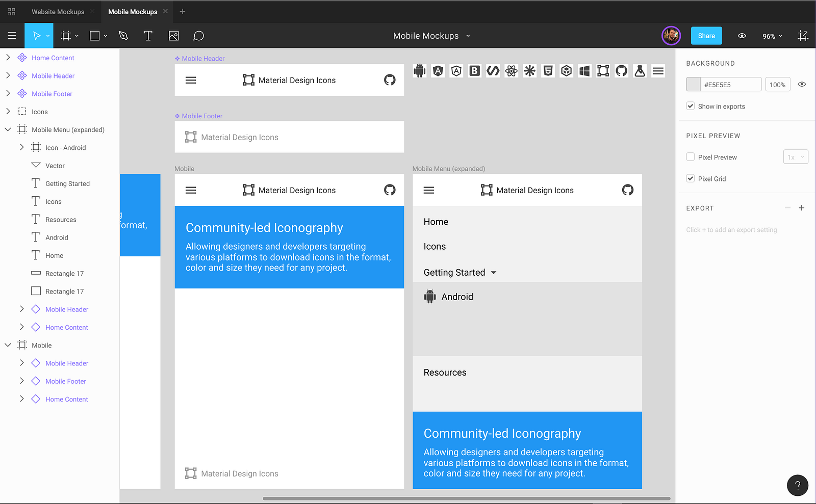Viewport: 816px width, 504px height.
Task: Open the hamburger main menu
Action: pos(12,36)
